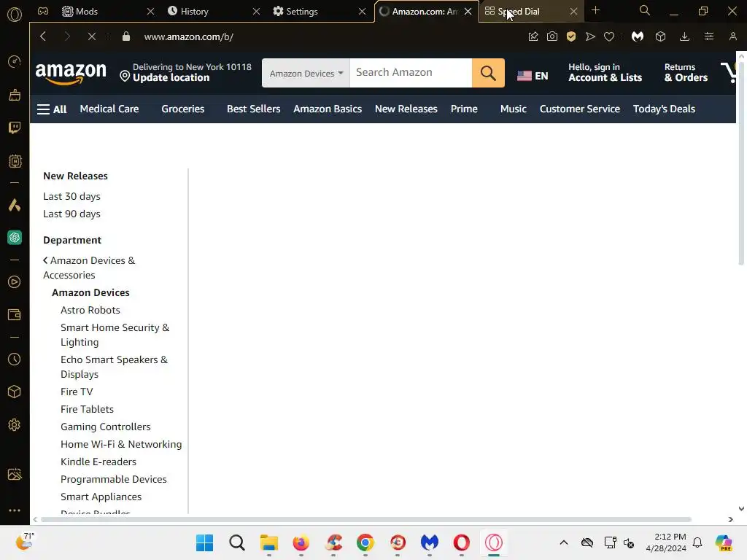Open Echo Smart Speakers & Displays category
Image resolution: width=747 pixels, height=560 pixels.
(114, 367)
